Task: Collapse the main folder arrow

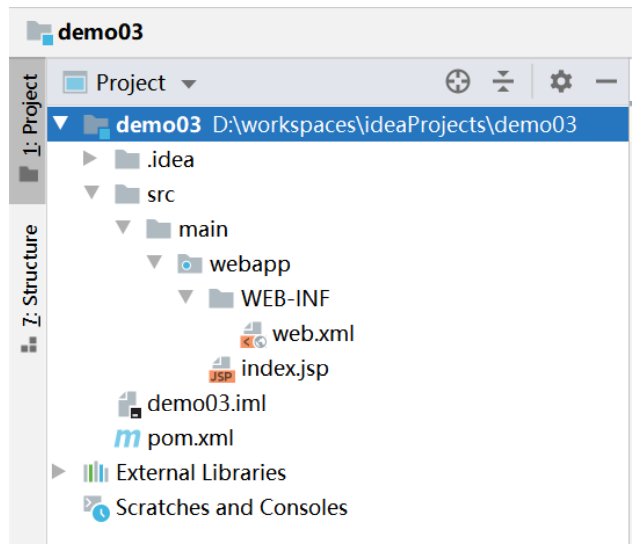Action: click(x=123, y=227)
